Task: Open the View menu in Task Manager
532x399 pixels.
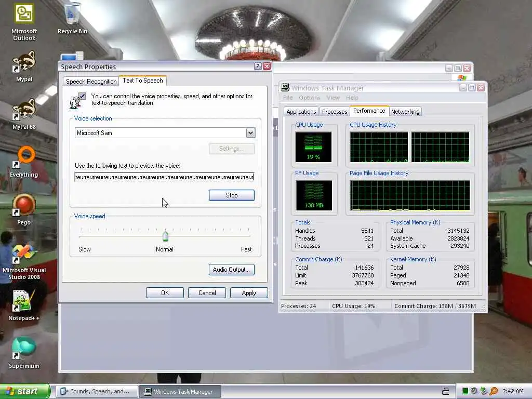Action: [x=333, y=98]
